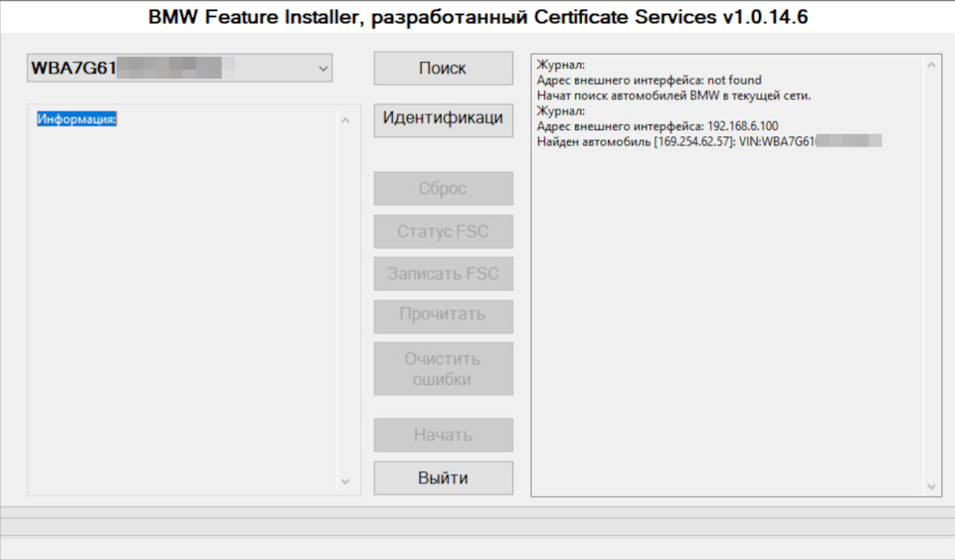Click the highlighted Информация: text
This screenshot has height=560, width=955.
tap(77, 119)
